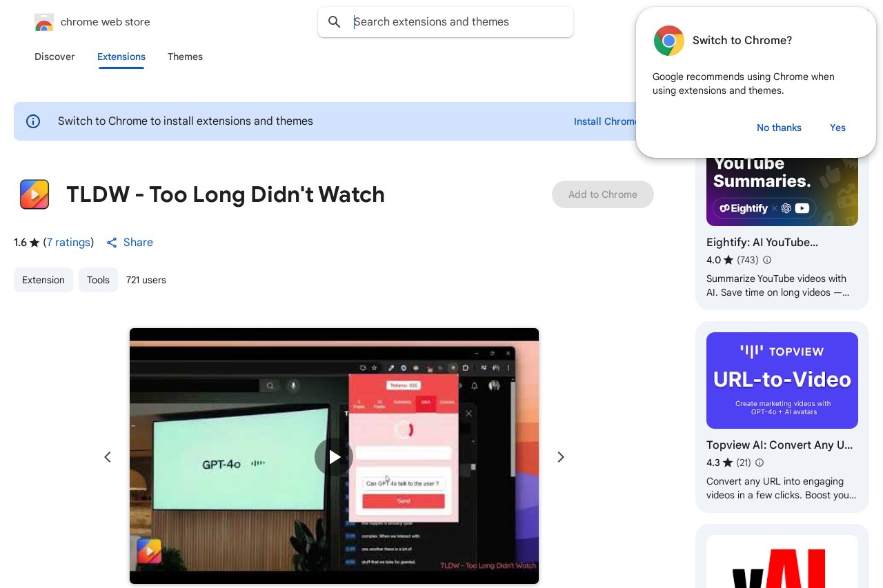Open Eightify YouTube Summaries thumbnail
Viewport: 883px width, 588px height.
pos(782,192)
